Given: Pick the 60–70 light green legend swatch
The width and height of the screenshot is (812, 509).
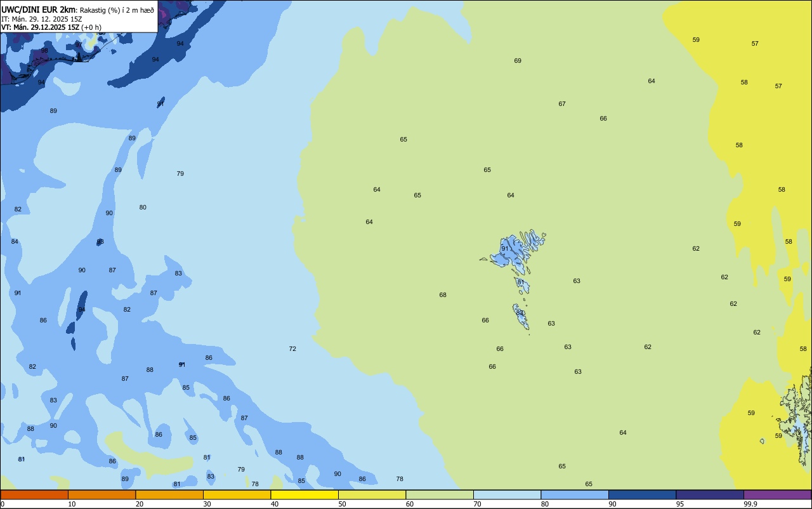Looking at the screenshot, I should [440, 494].
